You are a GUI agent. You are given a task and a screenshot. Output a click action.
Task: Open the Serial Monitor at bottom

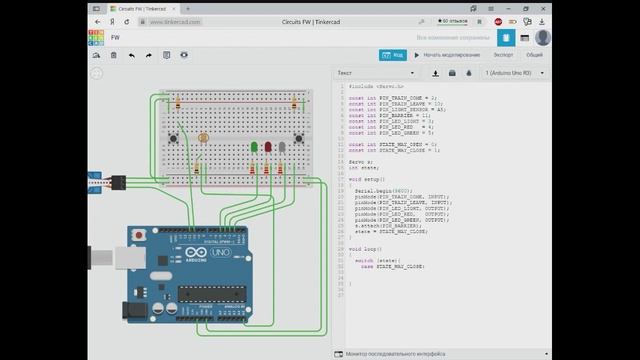tap(391, 354)
